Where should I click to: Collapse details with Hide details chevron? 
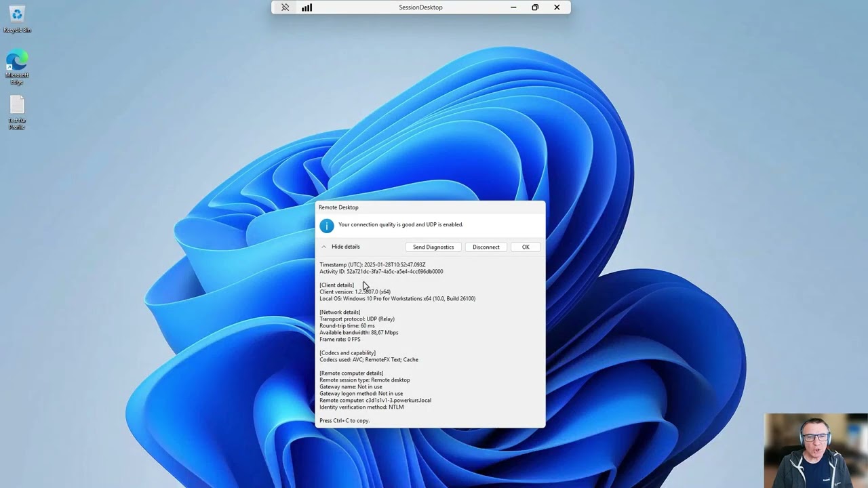point(324,247)
